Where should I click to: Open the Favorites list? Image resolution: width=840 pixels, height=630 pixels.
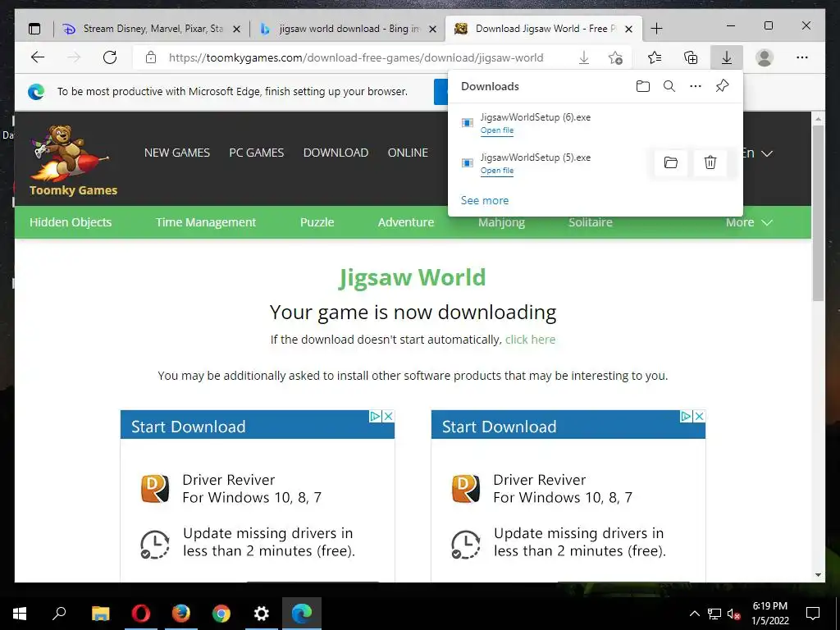655,57
